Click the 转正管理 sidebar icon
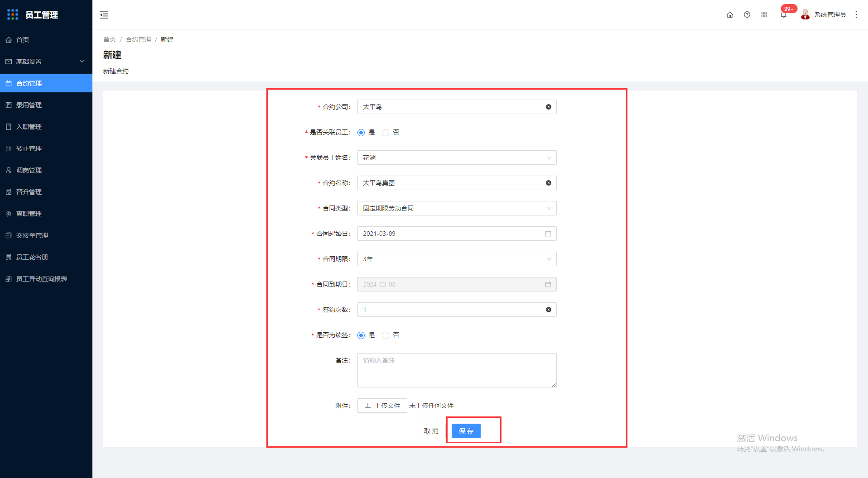This screenshot has width=868, height=478. pyautogui.click(x=9, y=148)
